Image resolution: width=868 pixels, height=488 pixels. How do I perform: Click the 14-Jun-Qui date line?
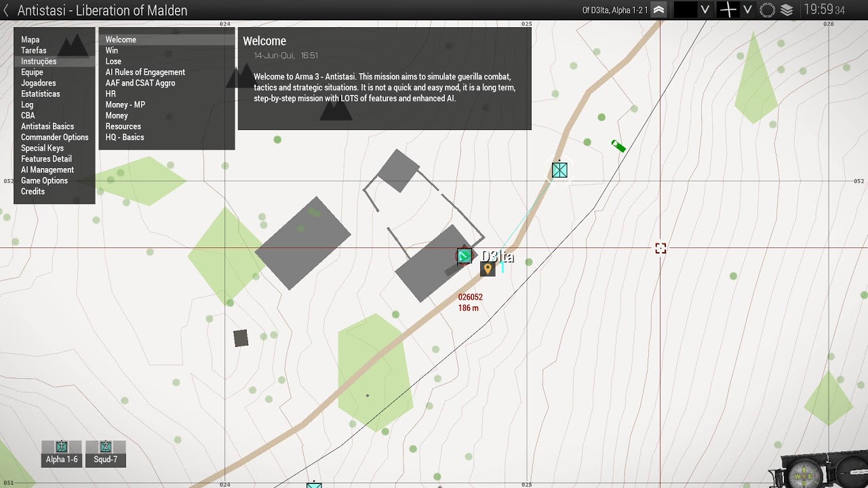coord(286,56)
